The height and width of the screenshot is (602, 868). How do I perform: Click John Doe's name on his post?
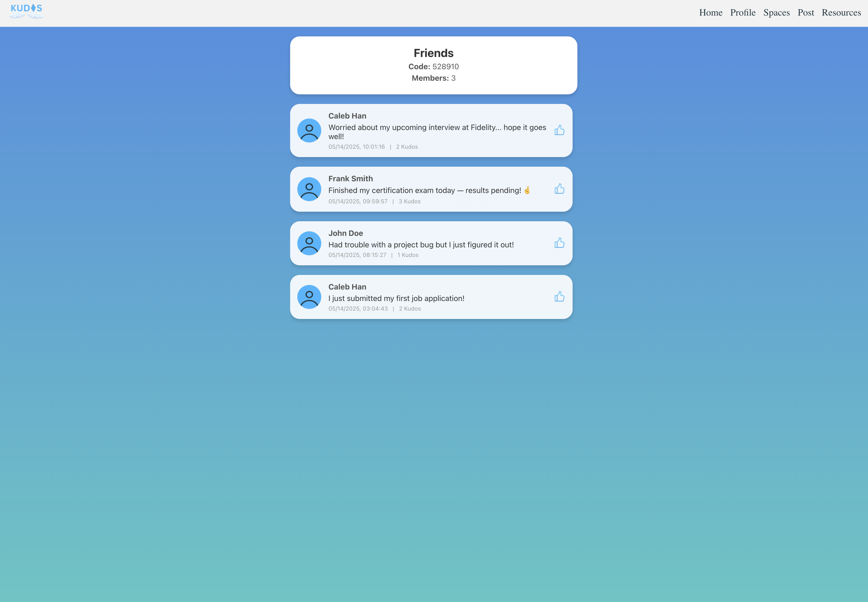point(345,233)
